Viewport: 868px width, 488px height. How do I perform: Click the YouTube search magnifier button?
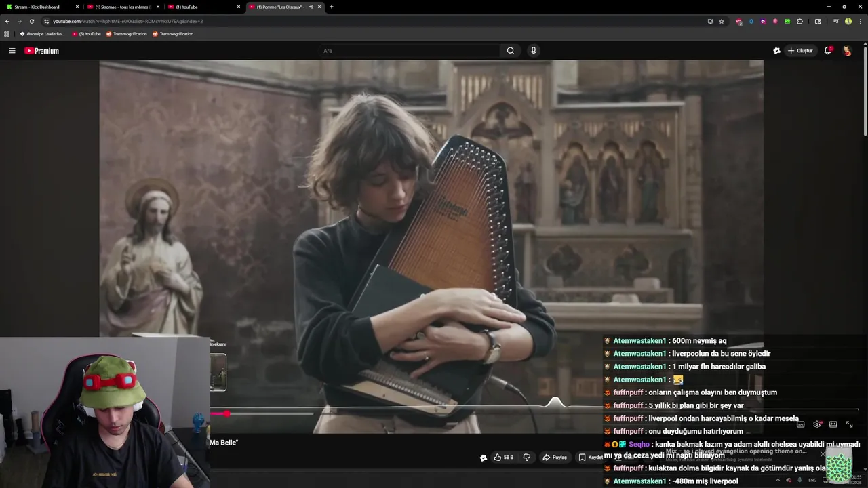pyautogui.click(x=511, y=51)
